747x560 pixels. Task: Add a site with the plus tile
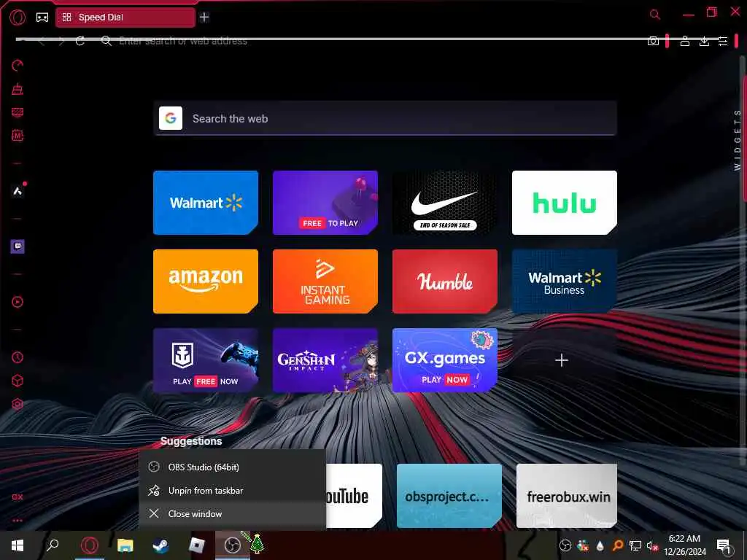click(x=562, y=360)
